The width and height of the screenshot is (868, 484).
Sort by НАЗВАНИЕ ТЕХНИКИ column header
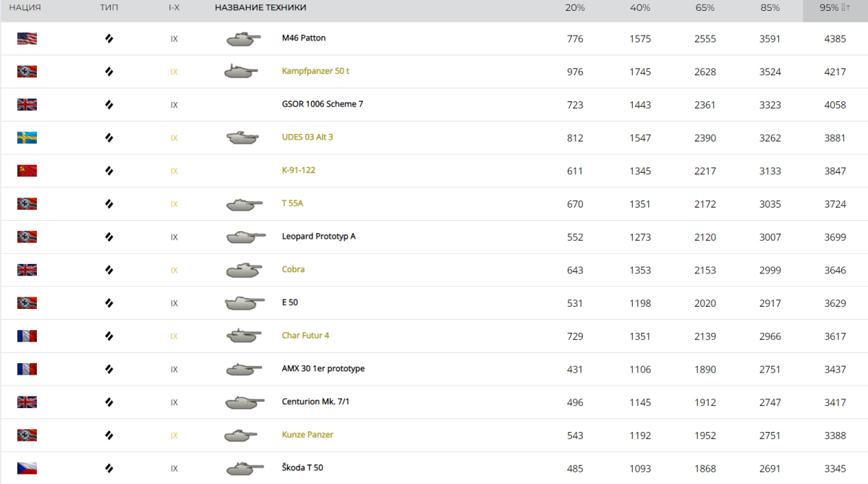[260, 8]
